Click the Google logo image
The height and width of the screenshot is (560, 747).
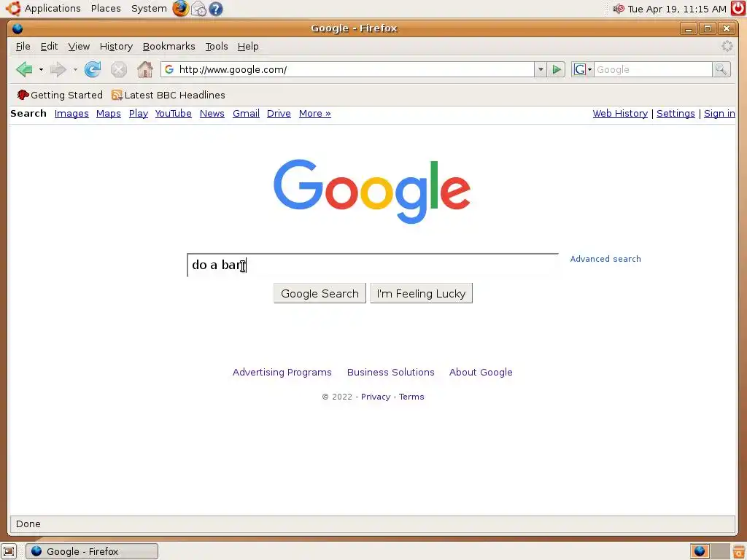(372, 191)
